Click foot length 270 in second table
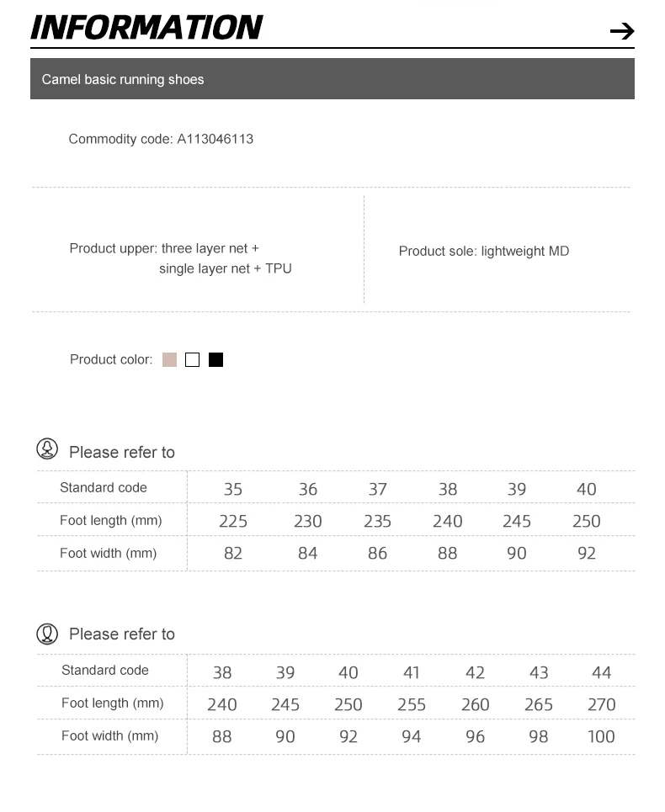The image size is (665, 812). tap(601, 704)
